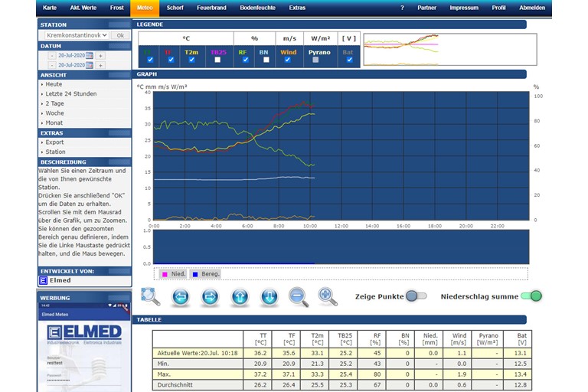Open the Frost tab
This screenshot has height=392, width=588.
[x=116, y=8]
